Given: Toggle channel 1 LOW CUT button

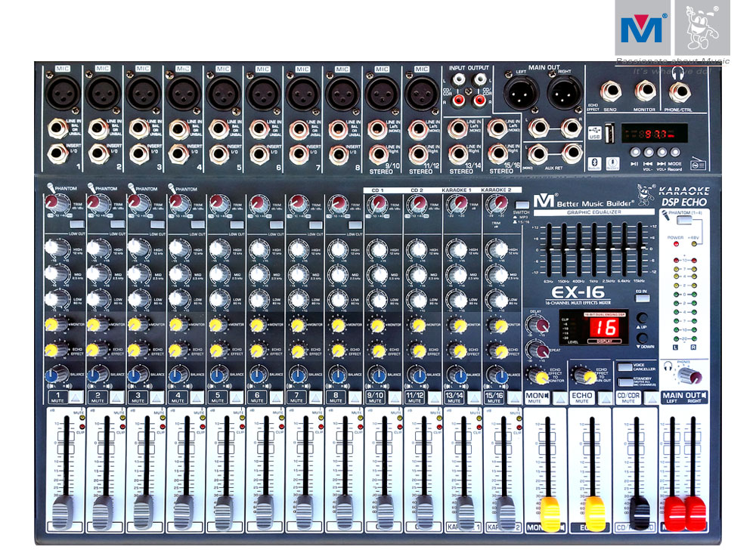Looking at the screenshot, I should 77,224.
